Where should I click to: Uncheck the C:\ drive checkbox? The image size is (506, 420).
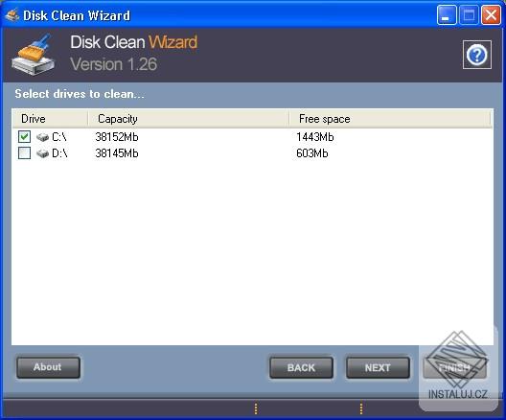tap(25, 137)
